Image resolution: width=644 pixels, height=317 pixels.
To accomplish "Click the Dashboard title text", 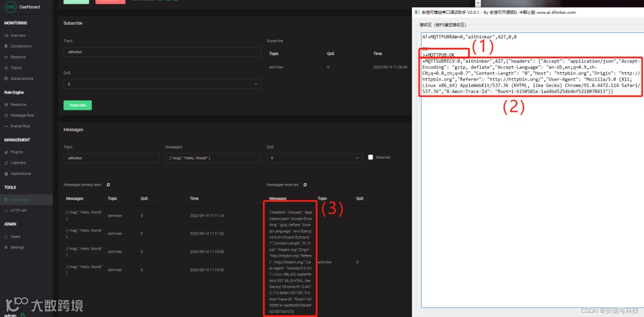I will point(30,7).
